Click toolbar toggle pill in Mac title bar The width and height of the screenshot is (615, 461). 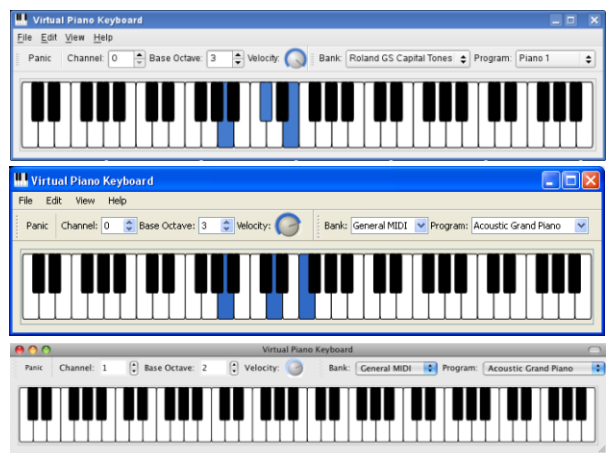[x=594, y=350]
